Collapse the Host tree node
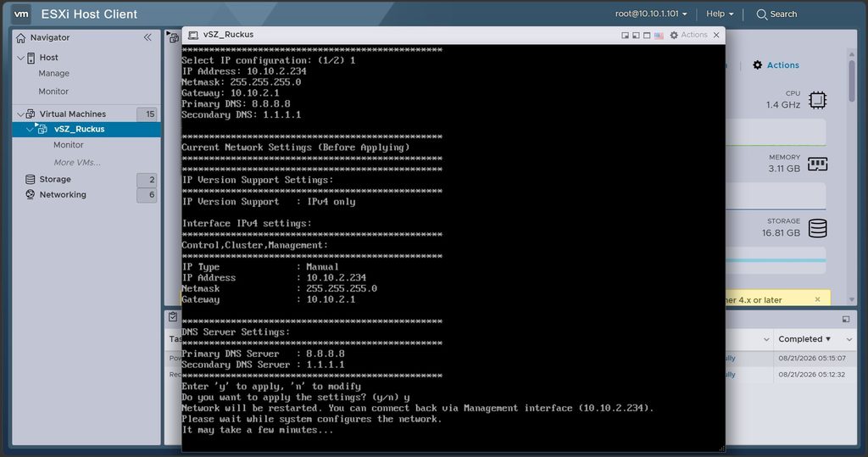This screenshot has width=868, height=457. pyautogui.click(x=20, y=58)
